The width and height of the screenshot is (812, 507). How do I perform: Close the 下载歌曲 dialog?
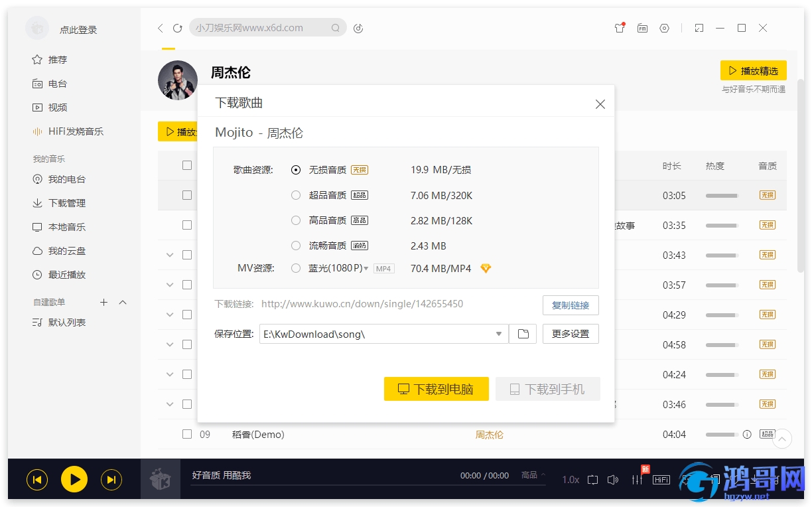pyautogui.click(x=600, y=104)
